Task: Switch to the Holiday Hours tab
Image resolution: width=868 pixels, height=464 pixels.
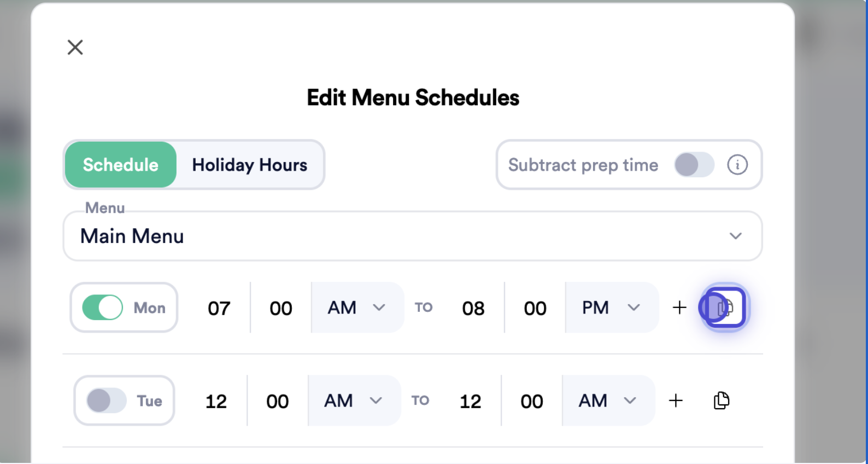Action: click(250, 165)
